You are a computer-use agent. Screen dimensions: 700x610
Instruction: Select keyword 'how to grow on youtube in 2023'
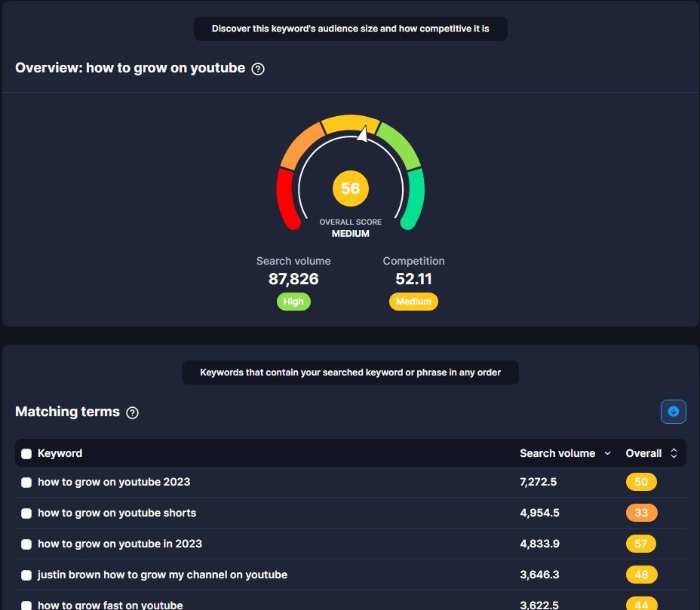point(120,544)
